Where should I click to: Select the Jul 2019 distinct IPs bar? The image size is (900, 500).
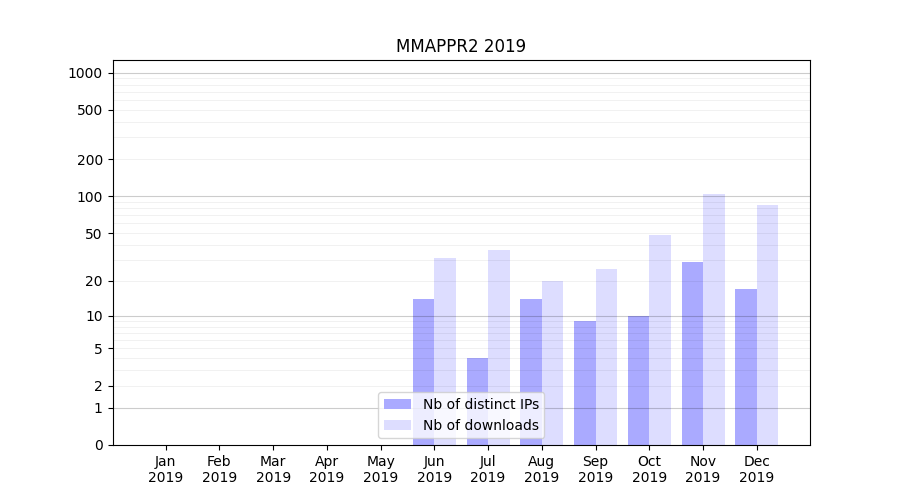[x=477, y=401]
